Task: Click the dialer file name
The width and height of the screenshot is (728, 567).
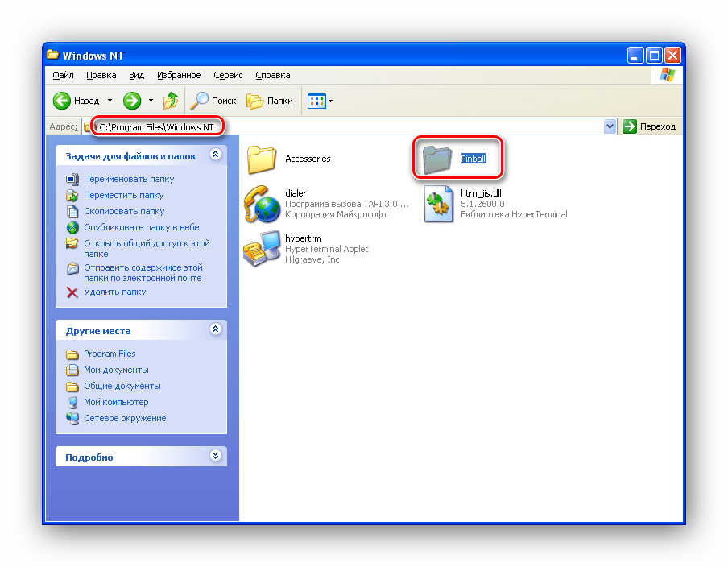Action: 296,193
